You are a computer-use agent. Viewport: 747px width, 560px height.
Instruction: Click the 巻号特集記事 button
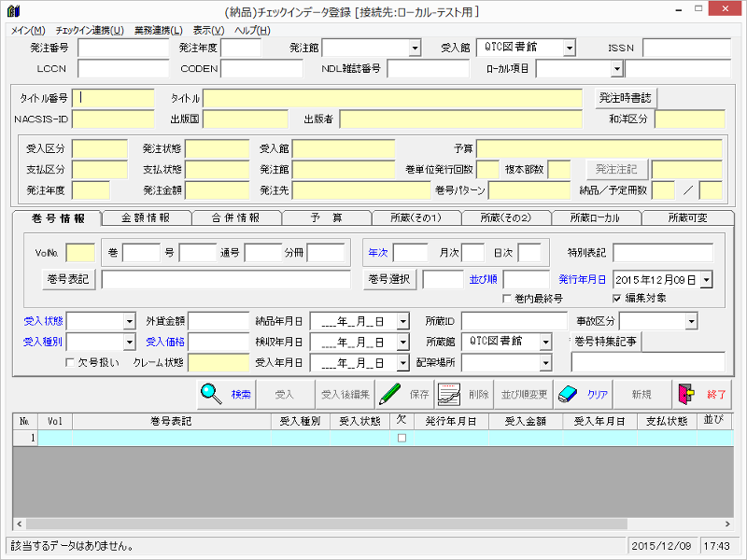click(605, 341)
